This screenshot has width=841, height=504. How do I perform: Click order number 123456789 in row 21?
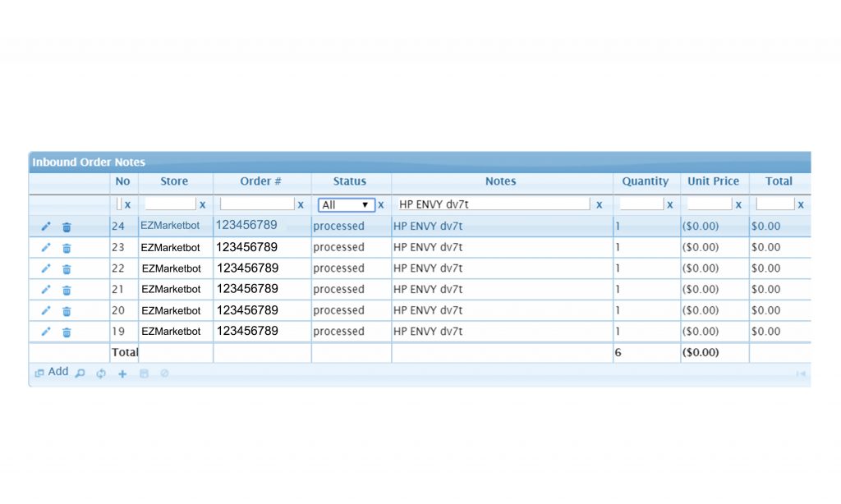tap(262, 289)
